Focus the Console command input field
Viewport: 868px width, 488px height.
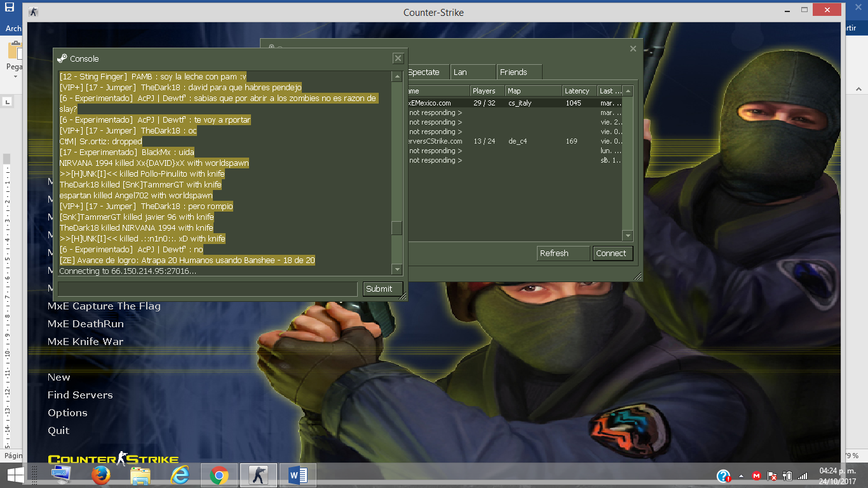208,288
